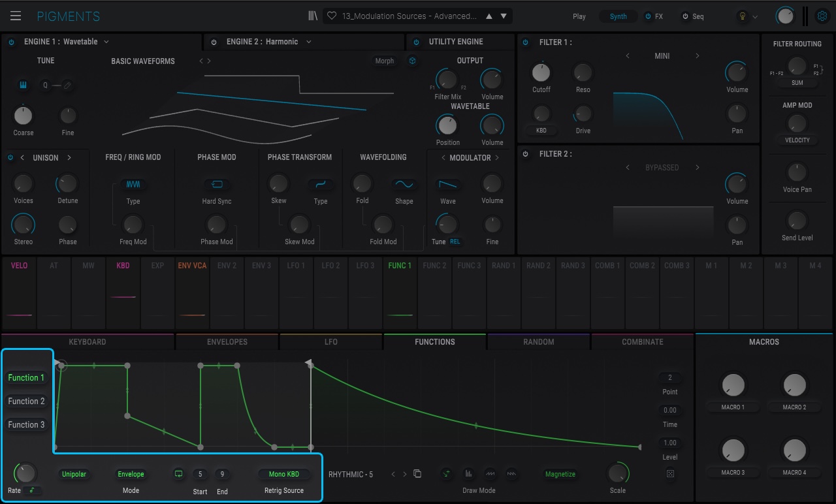Click the VELOCITY amp mod button
This screenshot has height=504, width=836.
(x=797, y=140)
